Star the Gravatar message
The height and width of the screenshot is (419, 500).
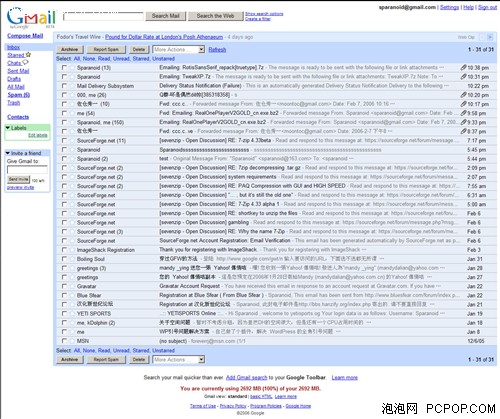tap(73, 286)
